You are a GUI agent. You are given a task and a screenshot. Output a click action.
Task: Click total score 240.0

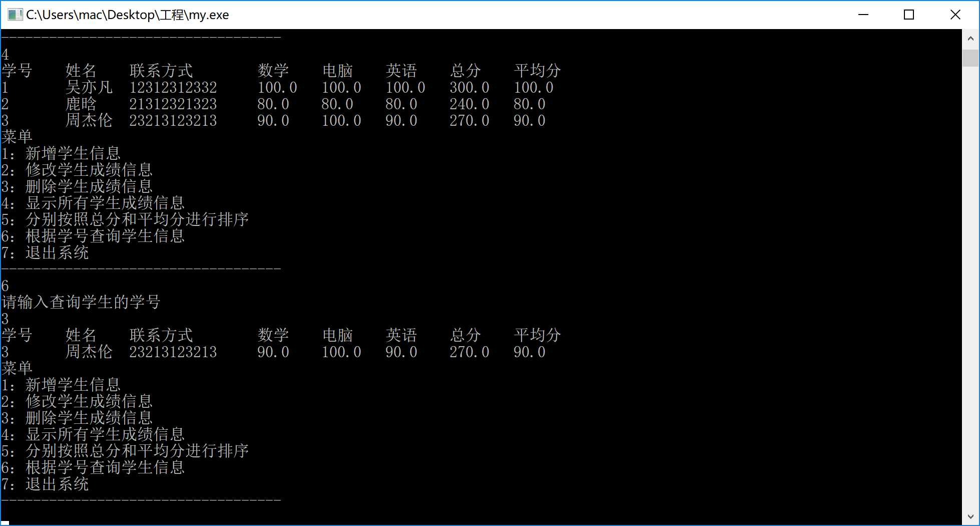coord(469,104)
